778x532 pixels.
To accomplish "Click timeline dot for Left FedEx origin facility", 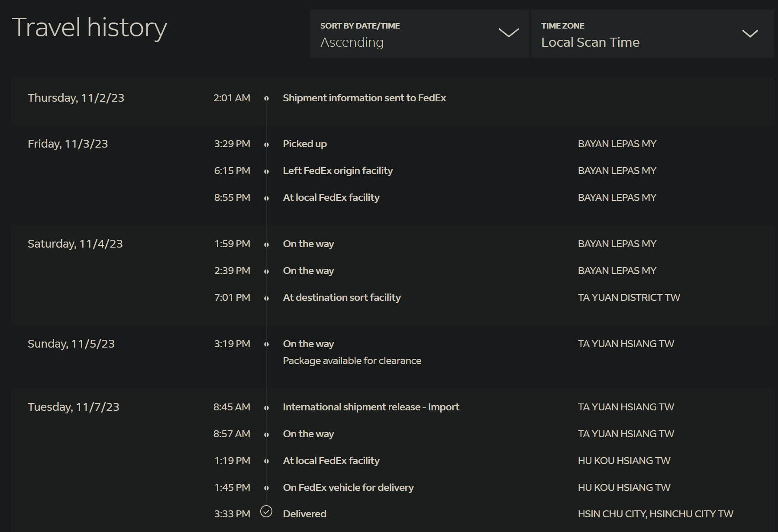I will 266,171.
